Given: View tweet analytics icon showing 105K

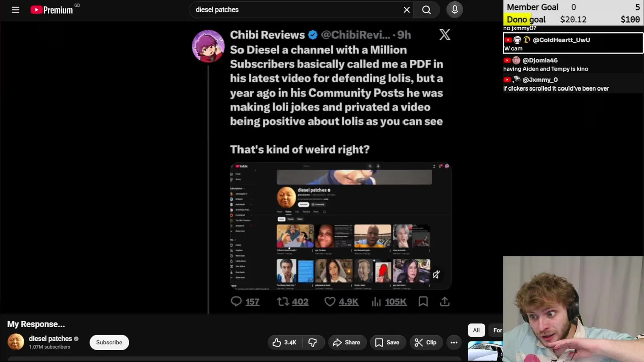Looking at the screenshot, I should click(x=376, y=302).
